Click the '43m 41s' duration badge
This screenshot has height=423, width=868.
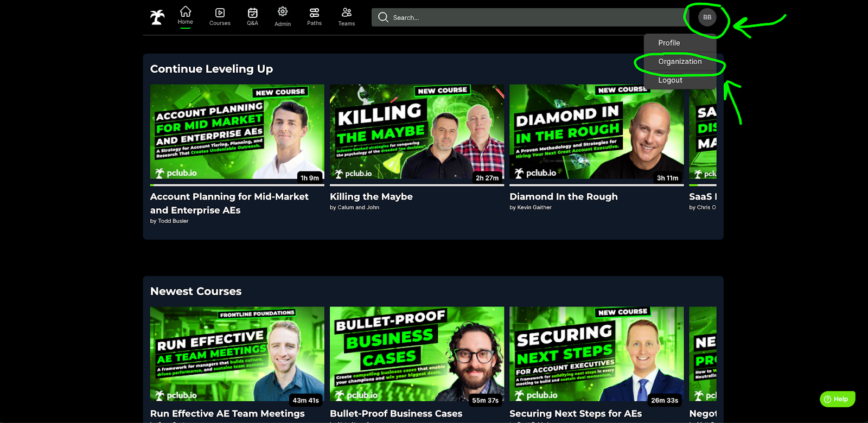(306, 400)
